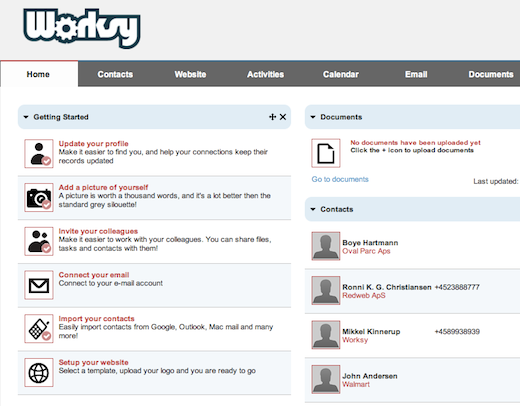Collapse the Getting Started panel arrow
The image size is (520, 406).
(26, 117)
